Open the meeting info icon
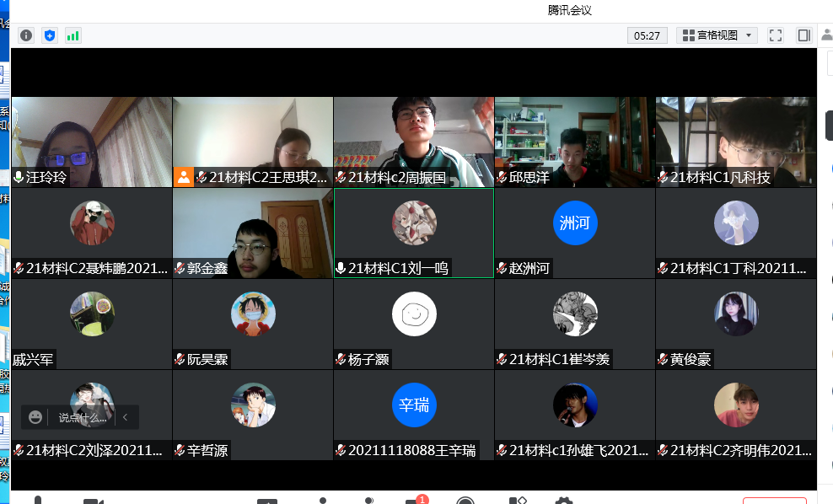Viewport: 833px width, 504px height. click(26, 35)
